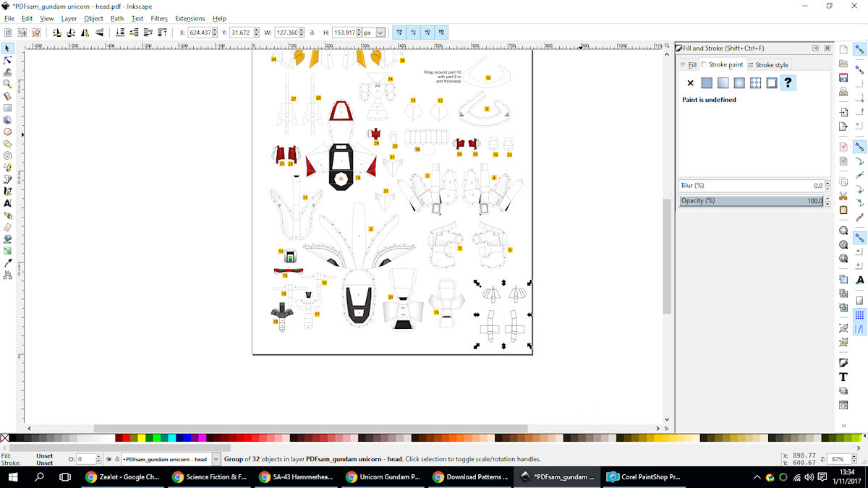Select the Selector arrow tool

pos(7,48)
